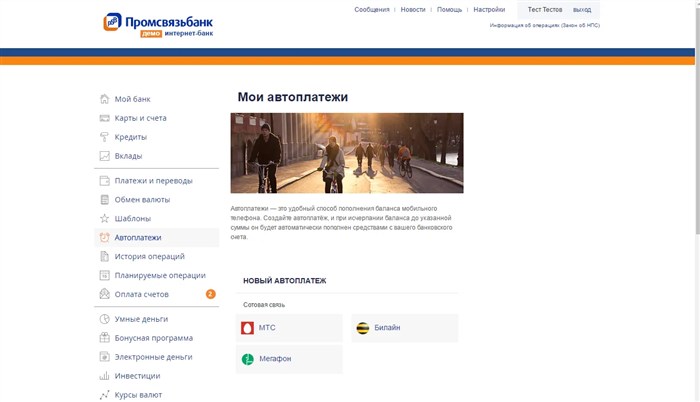
Task: Open the Сообщения link in the header
Action: [x=372, y=9]
